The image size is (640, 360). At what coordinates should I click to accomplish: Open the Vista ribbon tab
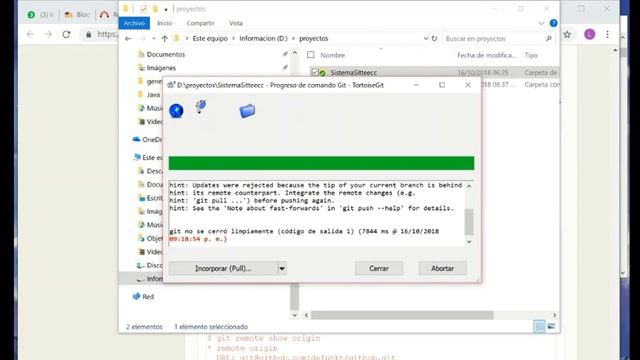[236, 23]
